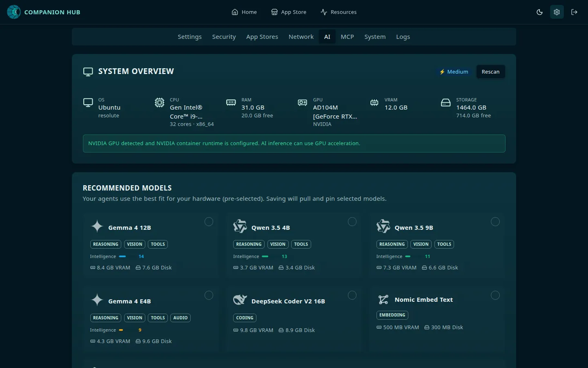
Task: Select the Qwen 3.5 9B model radio
Action: click(495, 222)
